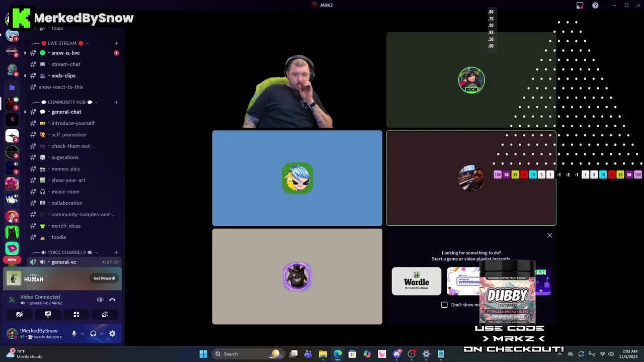Open Microsoft Edge from taskbar
This screenshot has width=644, height=362.
(338, 354)
